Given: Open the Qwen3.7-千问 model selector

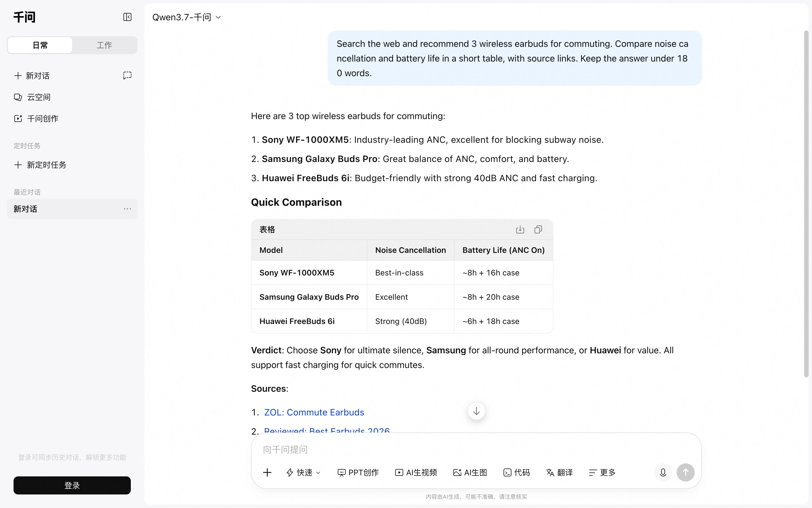Looking at the screenshot, I should click(187, 17).
